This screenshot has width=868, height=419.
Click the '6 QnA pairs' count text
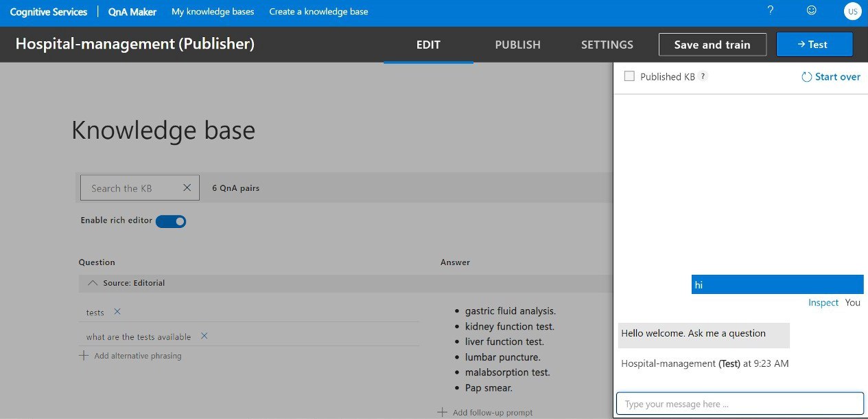click(x=235, y=188)
